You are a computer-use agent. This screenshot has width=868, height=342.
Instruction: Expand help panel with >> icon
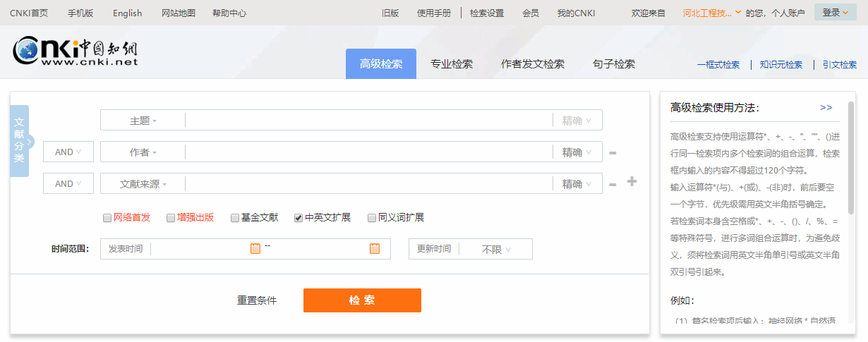click(826, 107)
